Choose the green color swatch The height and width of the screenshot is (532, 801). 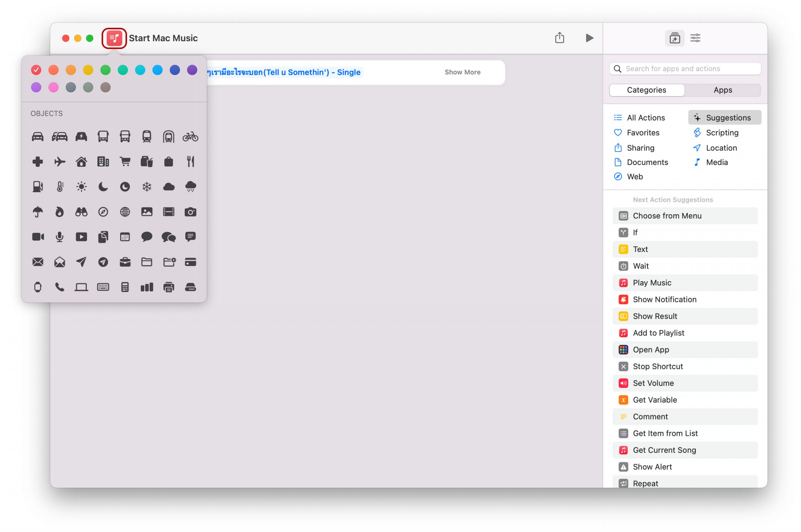105,70
